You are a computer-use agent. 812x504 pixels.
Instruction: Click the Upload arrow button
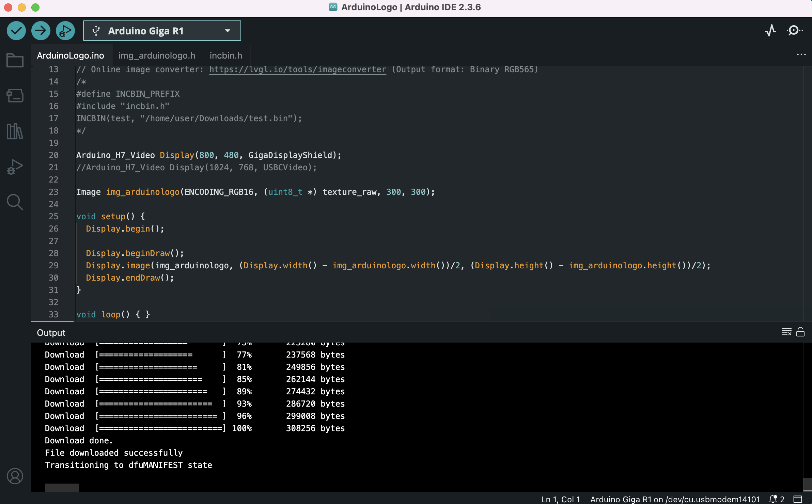click(x=41, y=31)
